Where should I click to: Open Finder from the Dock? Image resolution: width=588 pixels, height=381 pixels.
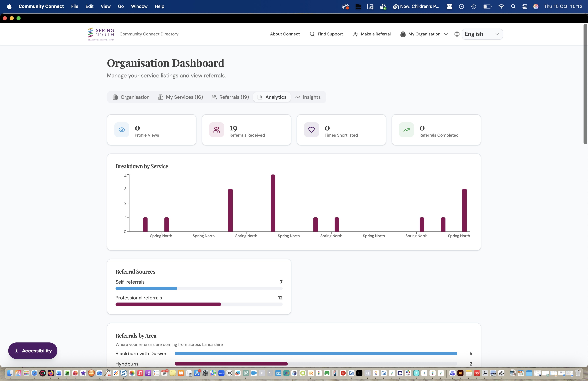(x=10, y=373)
